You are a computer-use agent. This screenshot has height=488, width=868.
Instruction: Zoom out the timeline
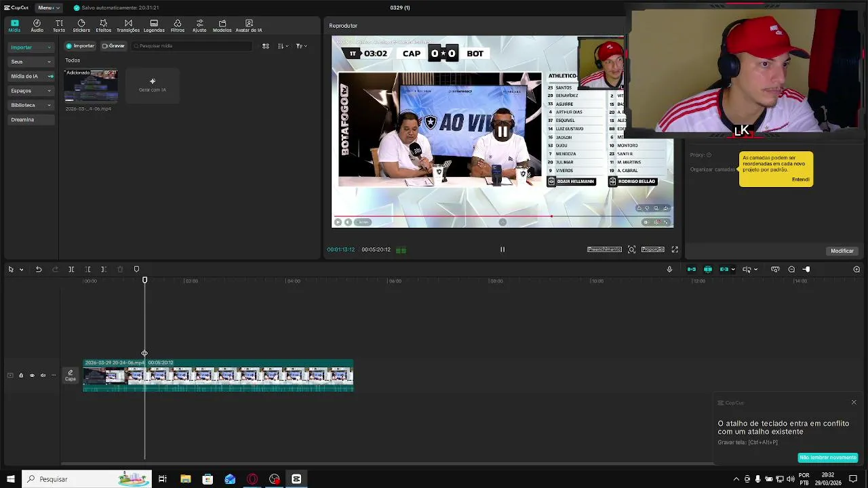point(791,270)
